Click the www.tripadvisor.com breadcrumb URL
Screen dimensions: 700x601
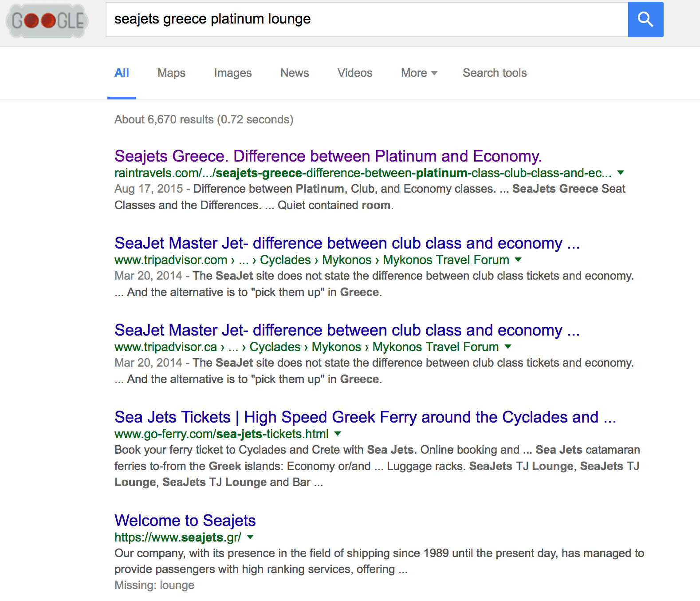(x=312, y=260)
